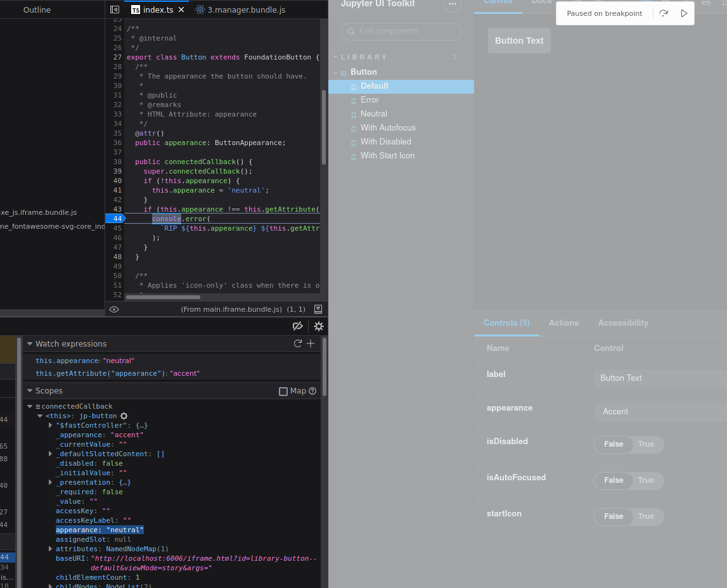The height and width of the screenshot is (588, 727).
Task: Enable the startIcon control
Action: [647, 516]
